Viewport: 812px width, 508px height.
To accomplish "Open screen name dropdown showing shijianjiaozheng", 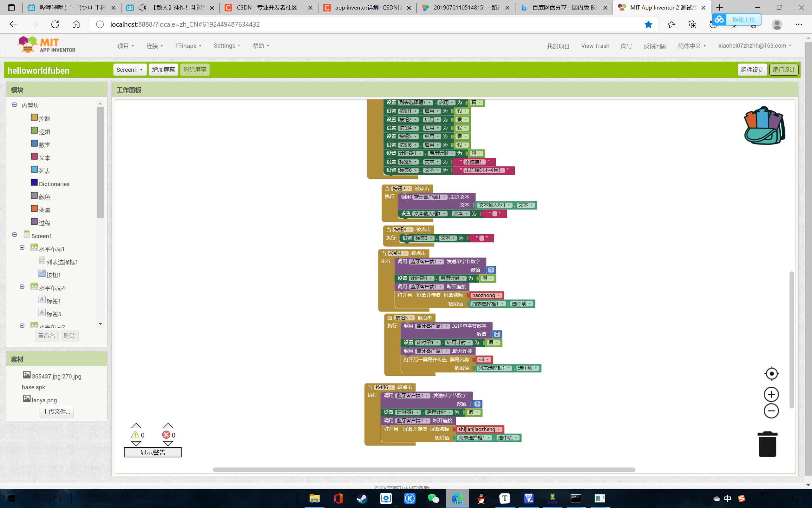I will click(479, 429).
